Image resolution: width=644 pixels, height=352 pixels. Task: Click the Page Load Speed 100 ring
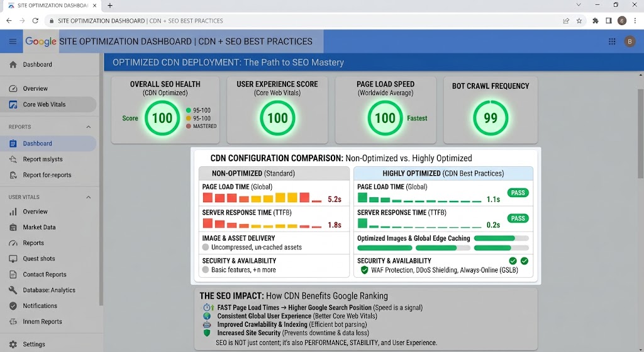385,118
